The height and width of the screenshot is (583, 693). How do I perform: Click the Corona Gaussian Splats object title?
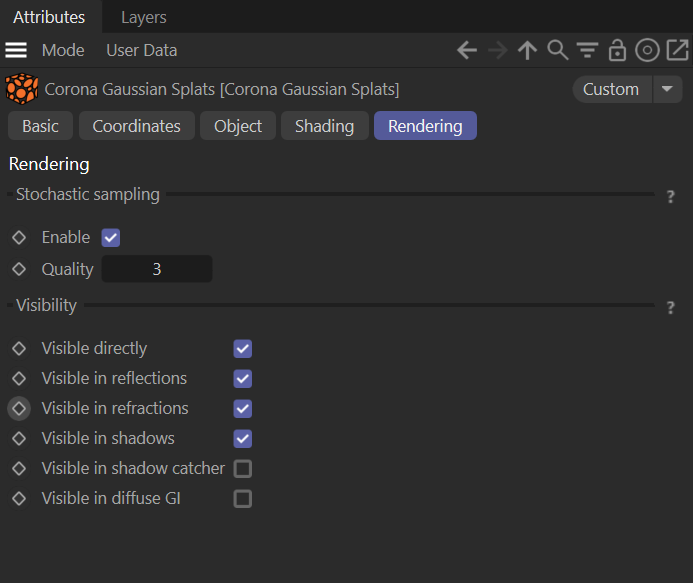[222, 89]
